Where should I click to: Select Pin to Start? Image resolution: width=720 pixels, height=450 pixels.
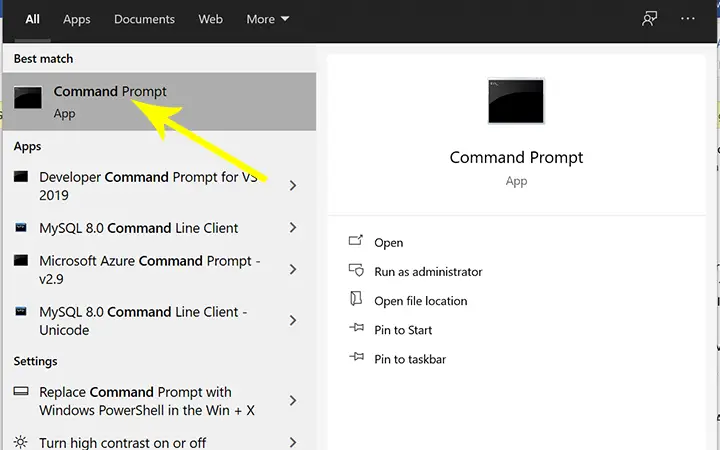tap(403, 330)
